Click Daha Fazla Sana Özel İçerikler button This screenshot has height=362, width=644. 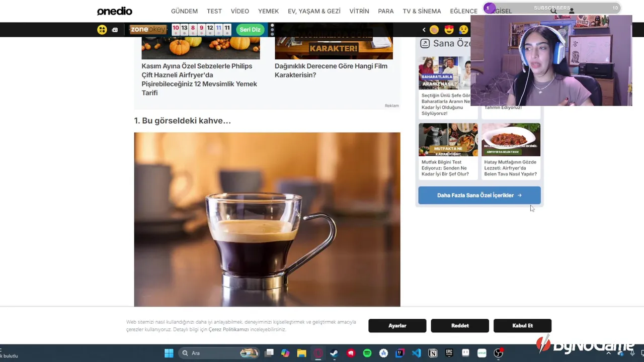(x=479, y=195)
